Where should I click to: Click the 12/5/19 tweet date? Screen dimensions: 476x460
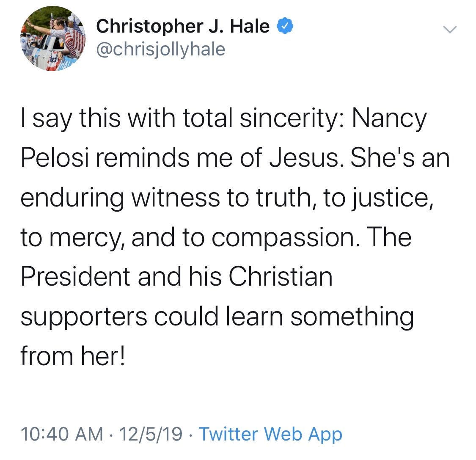151,434
